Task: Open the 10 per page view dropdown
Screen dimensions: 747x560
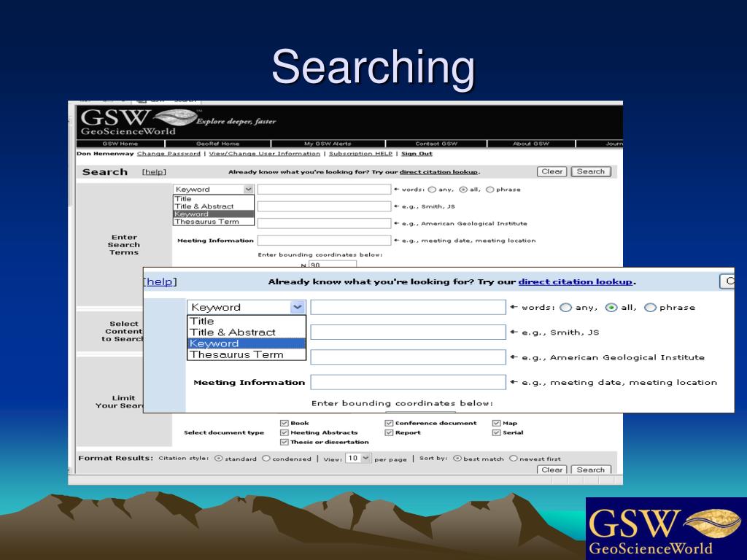Action: point(357,458)
